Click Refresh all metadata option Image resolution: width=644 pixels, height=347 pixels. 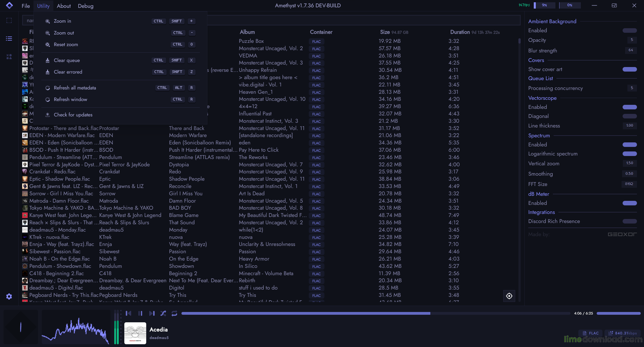click(75, 88)
